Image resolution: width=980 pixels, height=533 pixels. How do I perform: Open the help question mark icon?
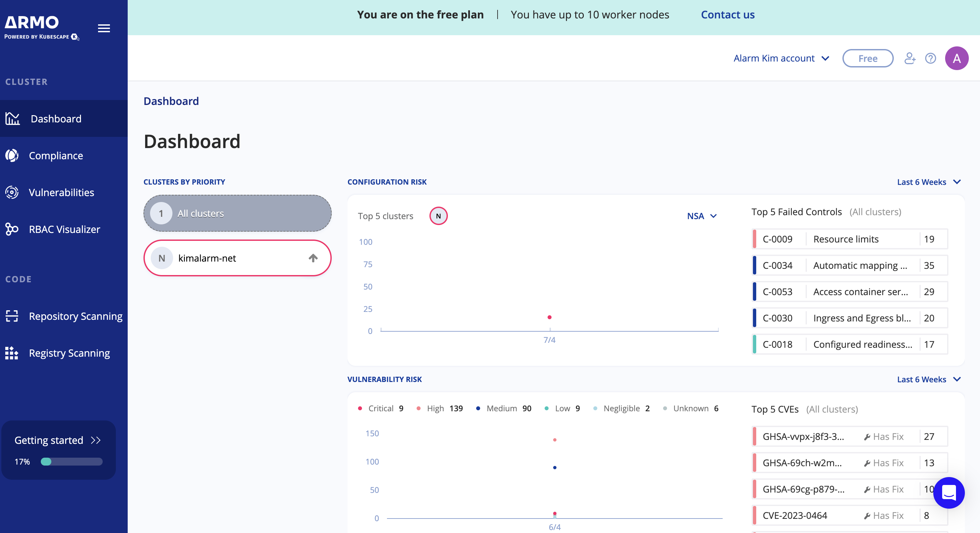[931, 58]
